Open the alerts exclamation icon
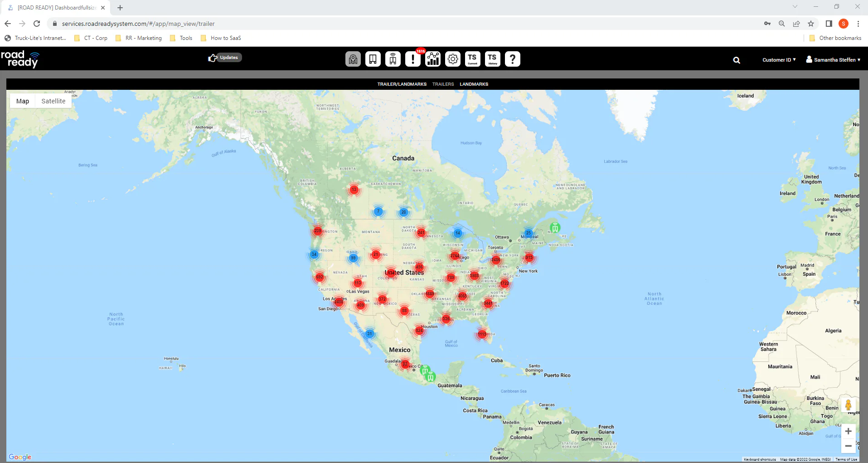Viewport: 868px width, 463px height. point(413,59)
